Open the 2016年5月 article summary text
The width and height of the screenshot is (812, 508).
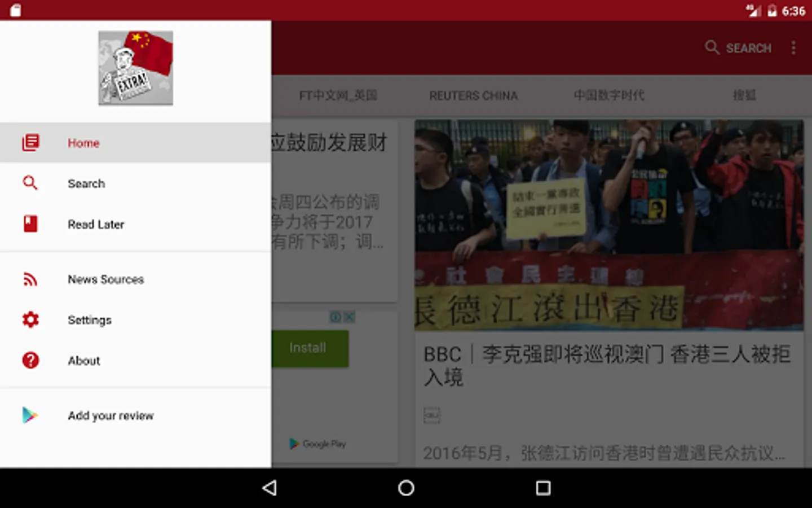point(604,453)
